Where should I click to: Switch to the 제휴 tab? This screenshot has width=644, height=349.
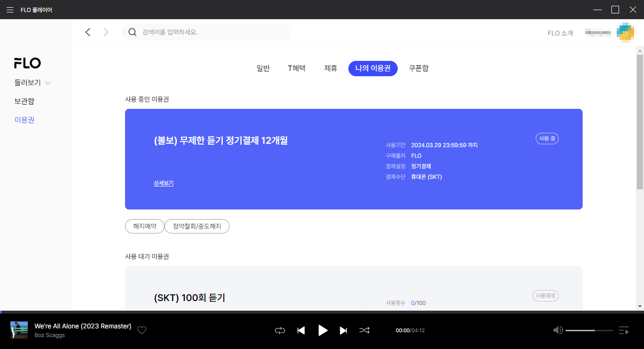coord(331,68)
